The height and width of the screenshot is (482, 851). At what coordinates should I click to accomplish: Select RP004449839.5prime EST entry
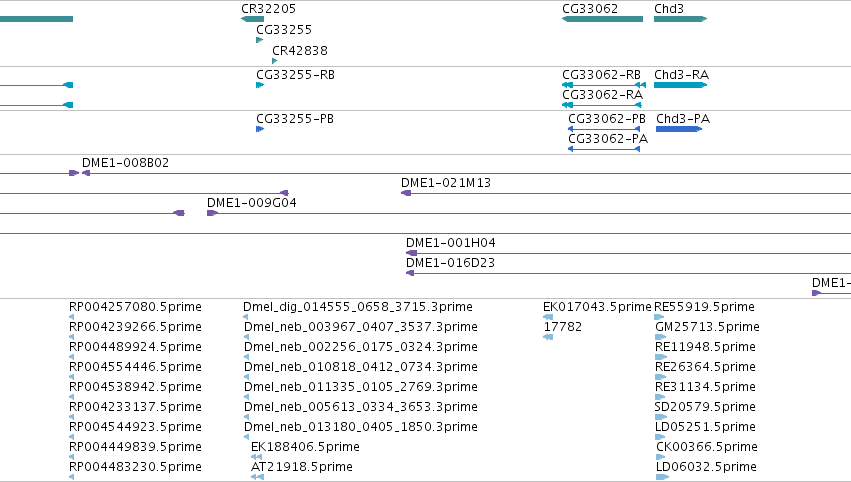click(x=135, y=447)
